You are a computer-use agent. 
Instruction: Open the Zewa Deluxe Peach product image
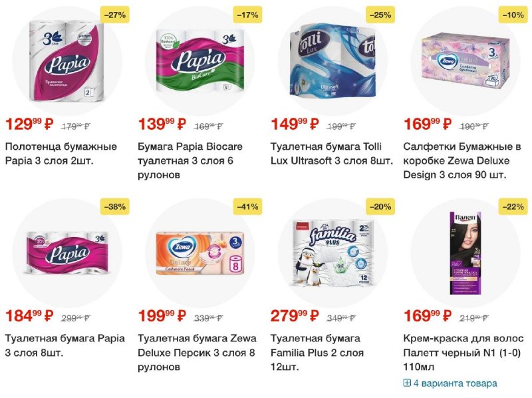tap(200, 254)
